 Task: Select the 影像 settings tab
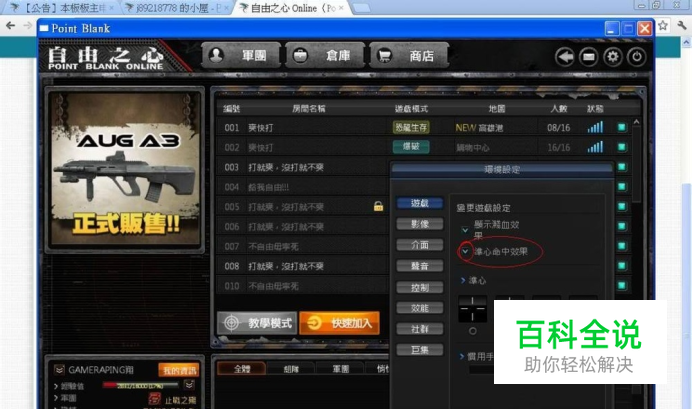pyautogui.click(x=420, y=224)
